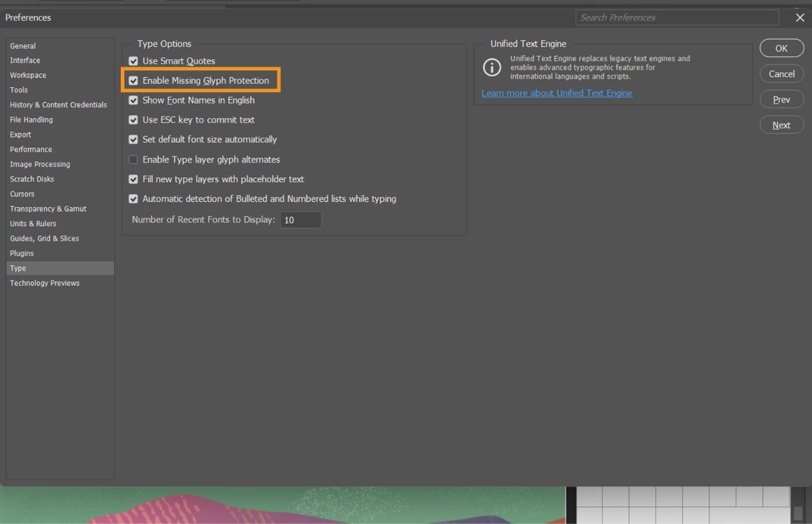View the Plugins preferences section

[22, 253]
